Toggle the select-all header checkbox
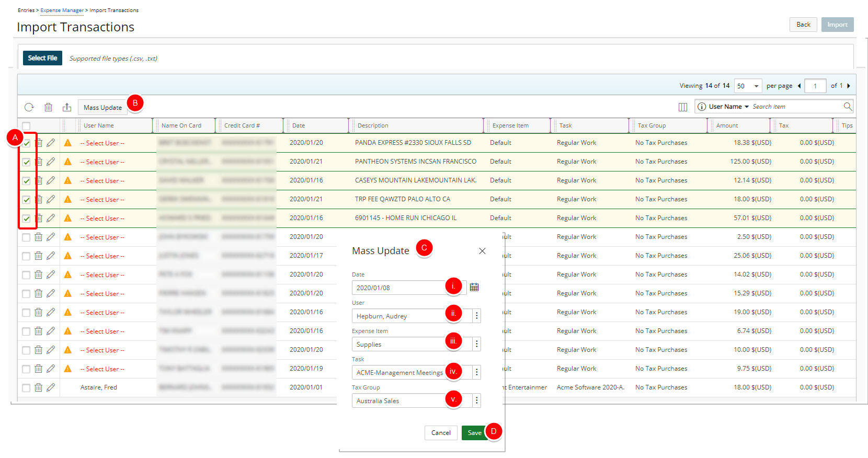868x458 pixels. (26, 126)
